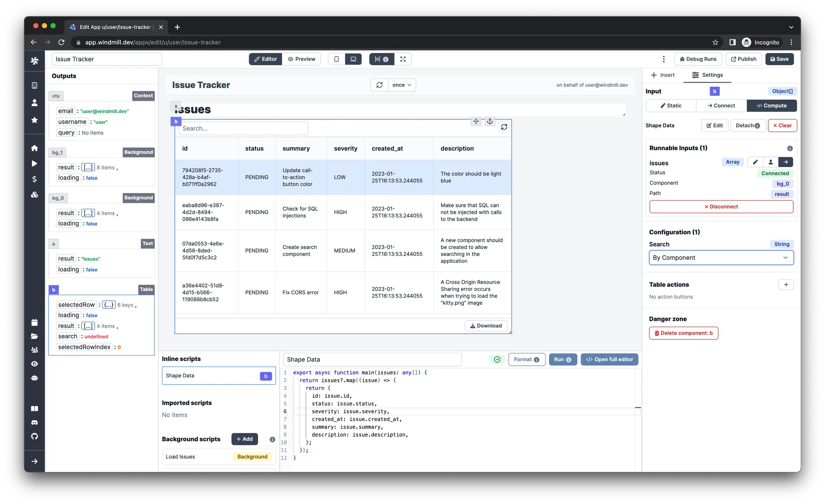Viewport: 825px width, 504px height.
Task: Click the Run button in script editor
Action: click(x=562, y=359)
